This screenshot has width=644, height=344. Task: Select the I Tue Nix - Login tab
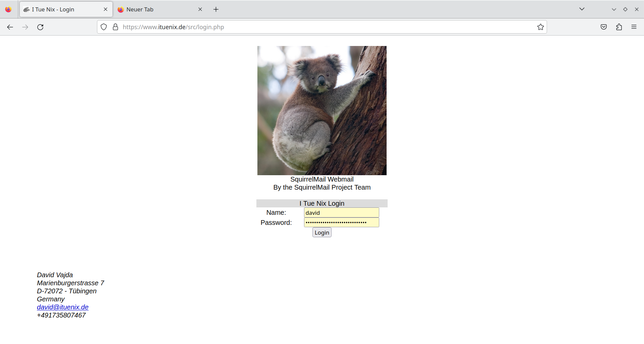[60, 9]
